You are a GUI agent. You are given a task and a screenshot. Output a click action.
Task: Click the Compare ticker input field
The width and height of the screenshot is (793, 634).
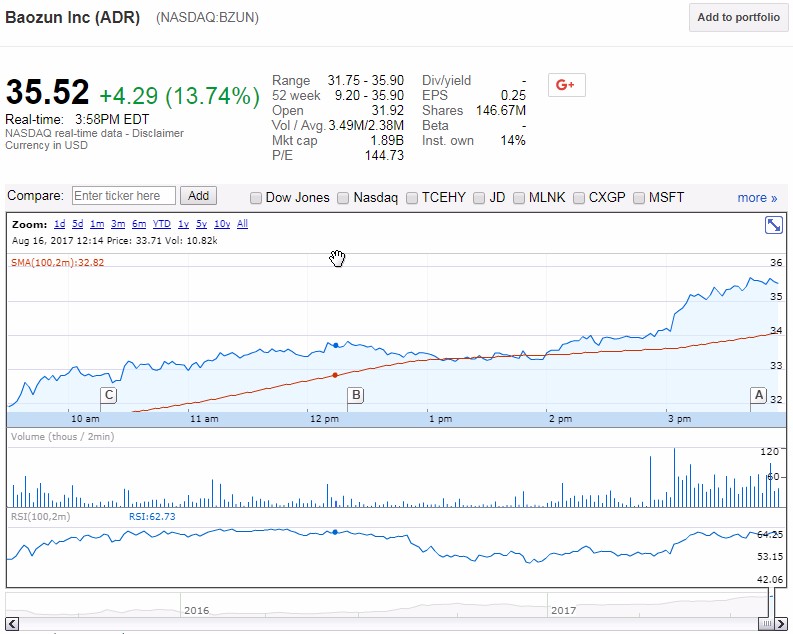(x=124, y=196)
